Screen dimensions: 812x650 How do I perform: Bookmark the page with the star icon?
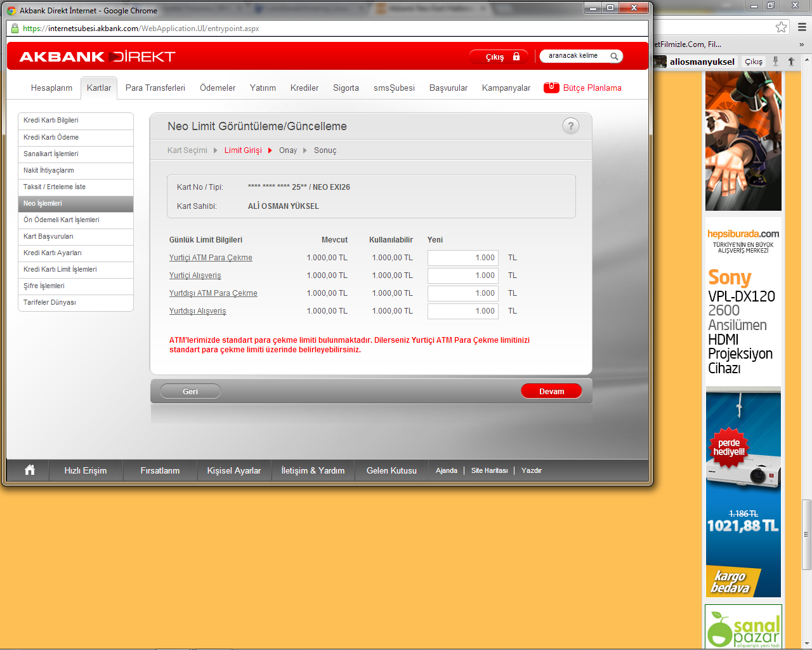781,27
